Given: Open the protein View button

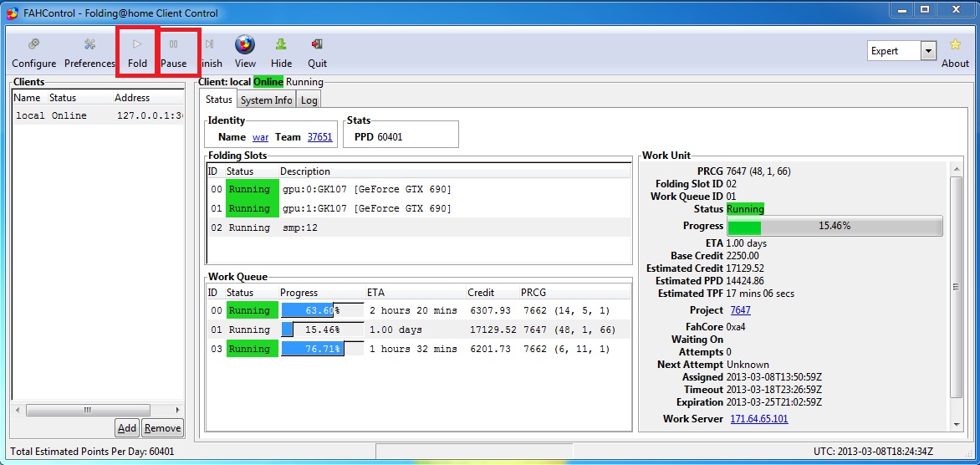Looking at the screenshot, I should coord(245,53).
